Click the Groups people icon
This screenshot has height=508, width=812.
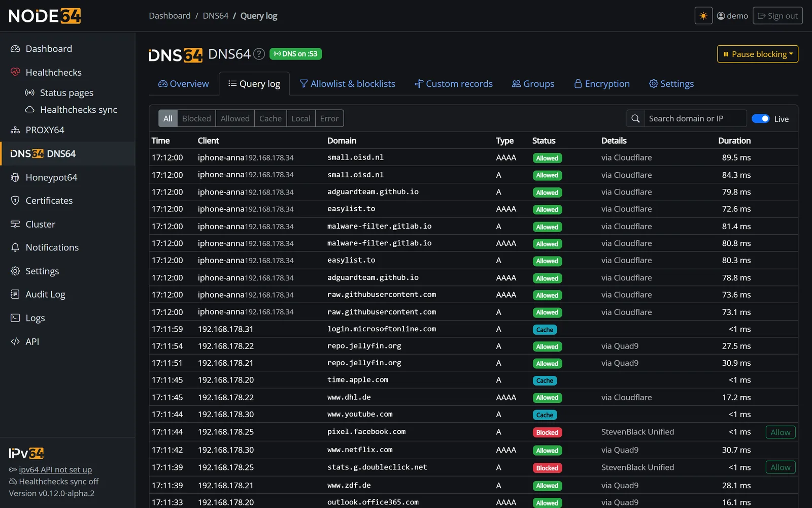[x=517, y=84]
